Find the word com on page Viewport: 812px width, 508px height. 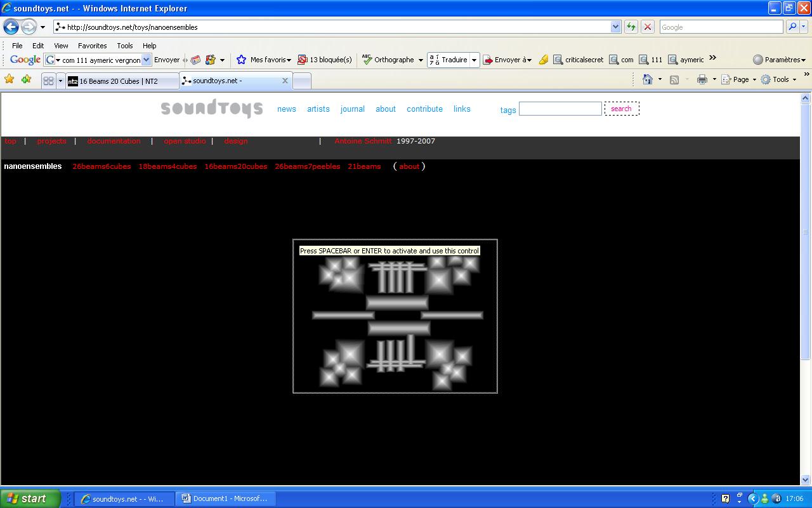[621, 60]
